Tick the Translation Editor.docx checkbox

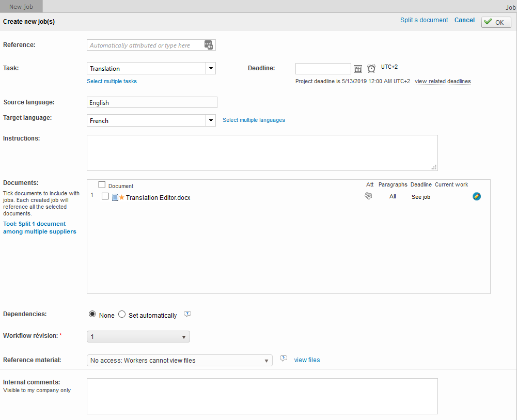[105, 196]
